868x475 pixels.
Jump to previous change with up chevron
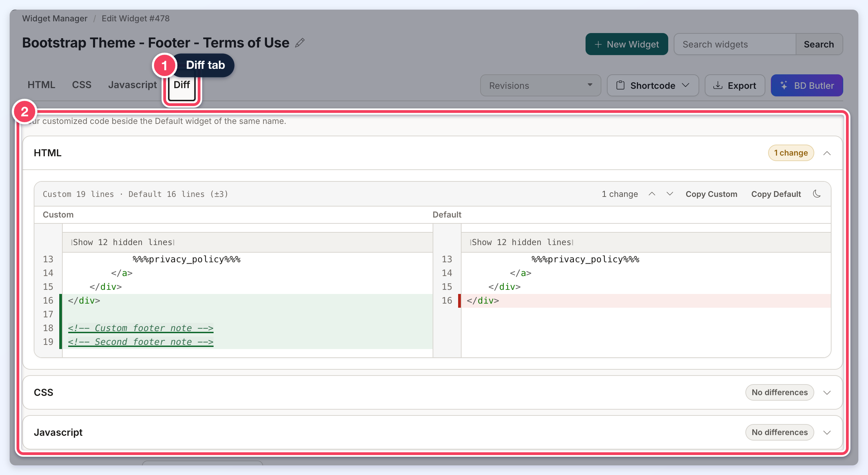pyautogui.click(x=652, y=194)
